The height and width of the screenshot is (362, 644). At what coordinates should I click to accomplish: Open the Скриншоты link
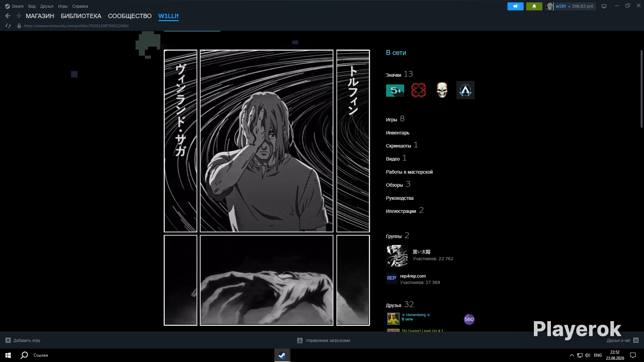click(x=402, y=145)
